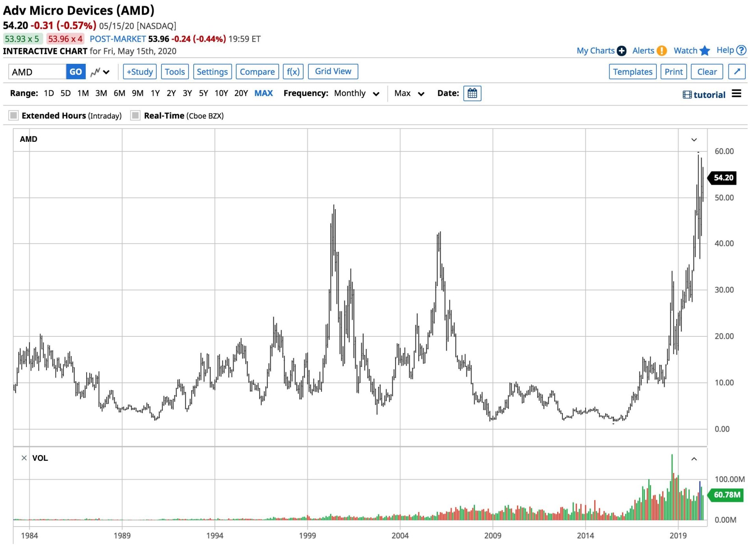Viewport: 756px width, 551px height.
Task: Focus the AMD symbol input field
Action: (x=37, y=72)
